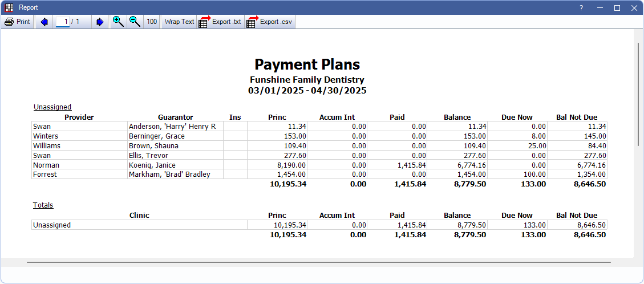
Task: Export report as .txt file
Action: click(x=220, y=22)
